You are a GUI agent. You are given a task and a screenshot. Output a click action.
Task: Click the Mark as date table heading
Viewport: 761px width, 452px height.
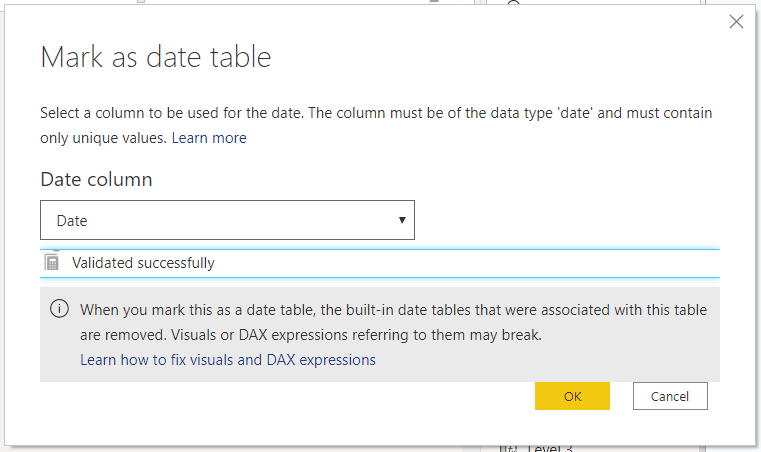tap(156, 57)
